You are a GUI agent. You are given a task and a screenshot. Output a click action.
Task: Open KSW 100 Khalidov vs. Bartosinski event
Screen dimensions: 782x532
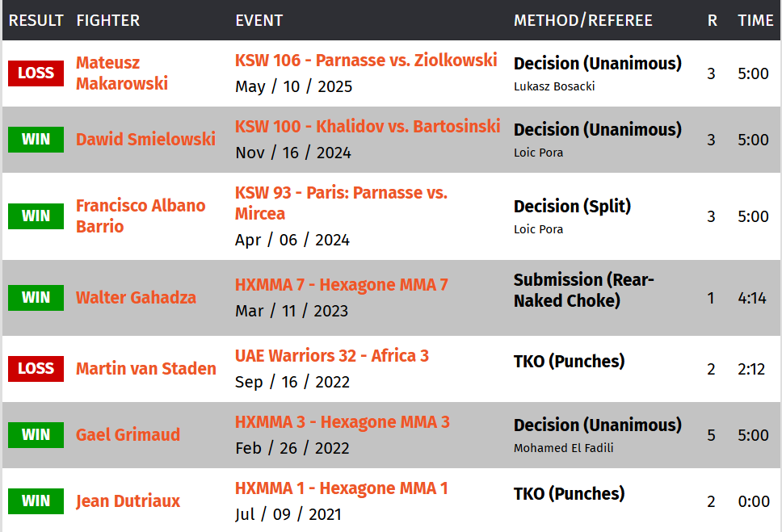(x=368, y=126)
